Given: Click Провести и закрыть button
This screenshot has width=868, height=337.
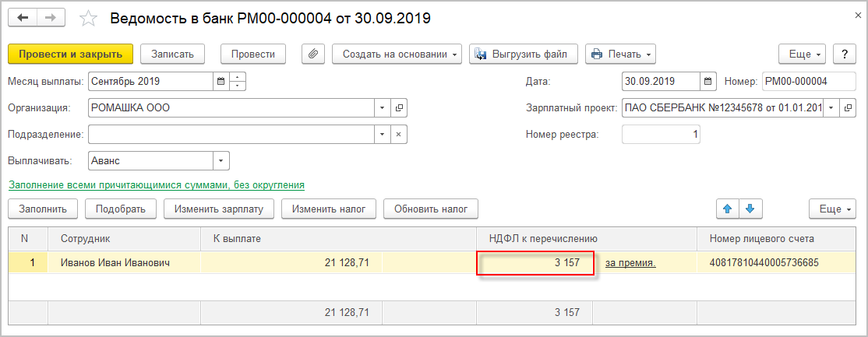Looking at the screenshot, I should (x=71, y=54).
